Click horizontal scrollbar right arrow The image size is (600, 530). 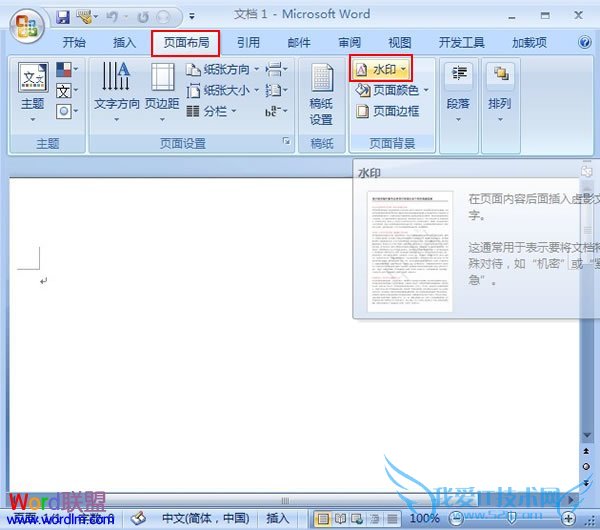pos(571,500)
